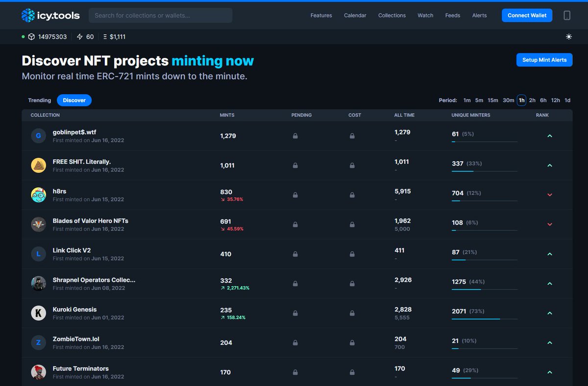Click the gas lightning bolt icon

tap(79, 37)
